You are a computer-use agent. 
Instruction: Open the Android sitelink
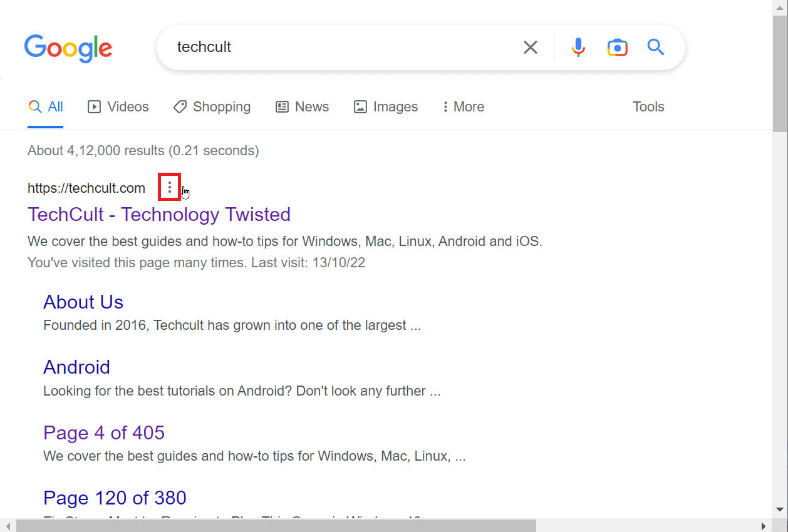(x=76, y=367)
